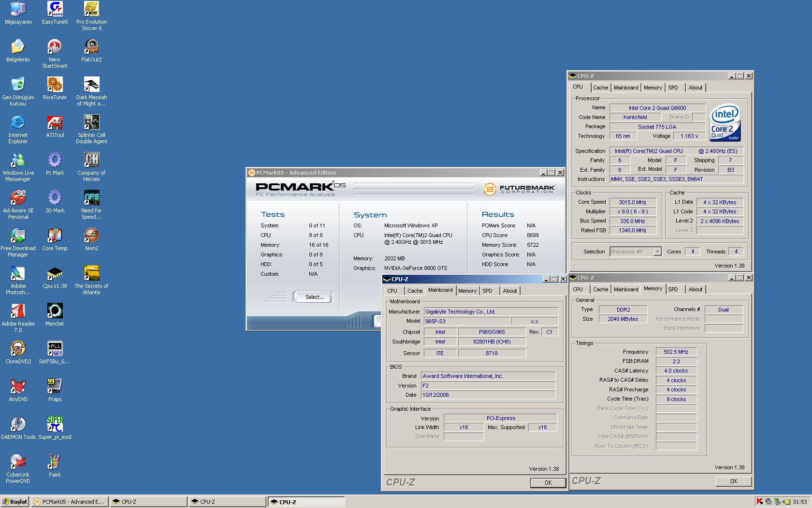Click OK in Mainboard CPU-Z window

pyautogui.click(x=548, y=482)
